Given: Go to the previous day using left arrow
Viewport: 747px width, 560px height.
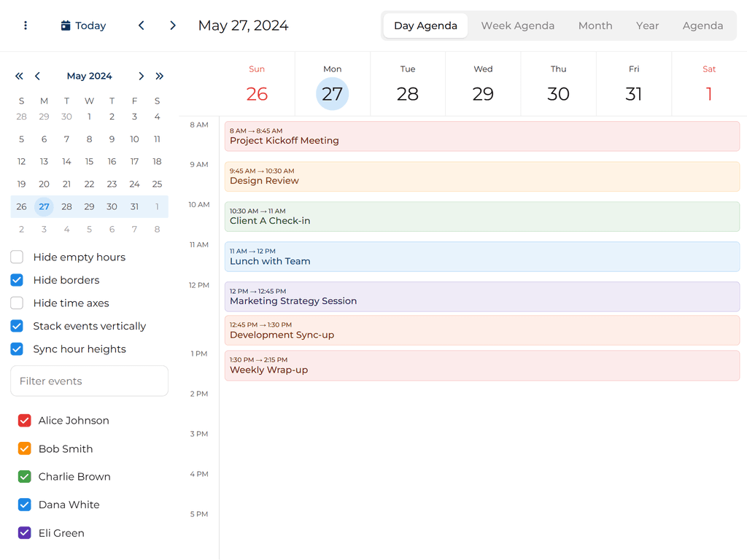Looking at the screenshot, I should 141,25.
